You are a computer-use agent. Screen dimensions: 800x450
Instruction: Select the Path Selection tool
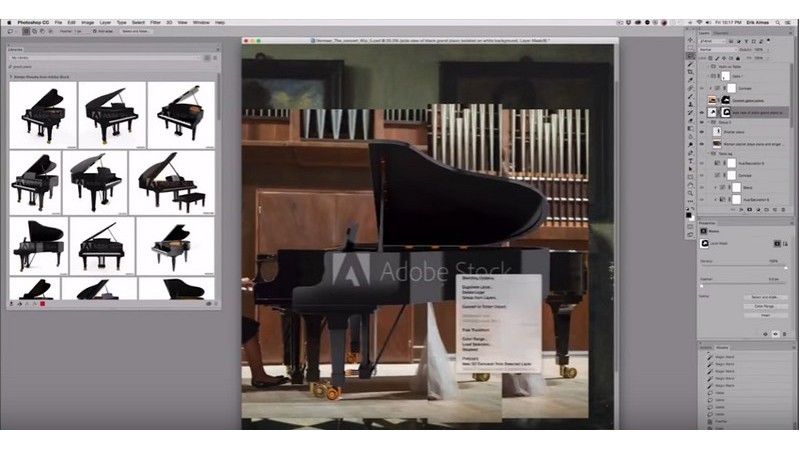pos(690,169)
